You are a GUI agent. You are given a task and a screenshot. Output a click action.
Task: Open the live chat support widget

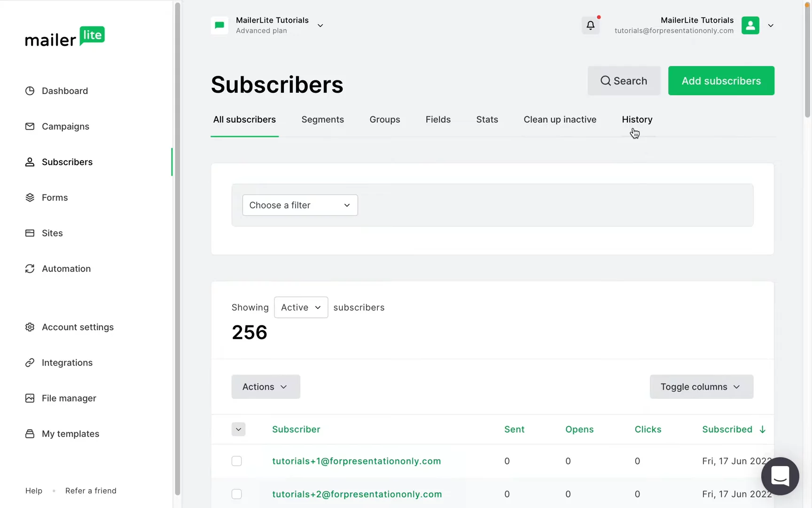point(780,476)
